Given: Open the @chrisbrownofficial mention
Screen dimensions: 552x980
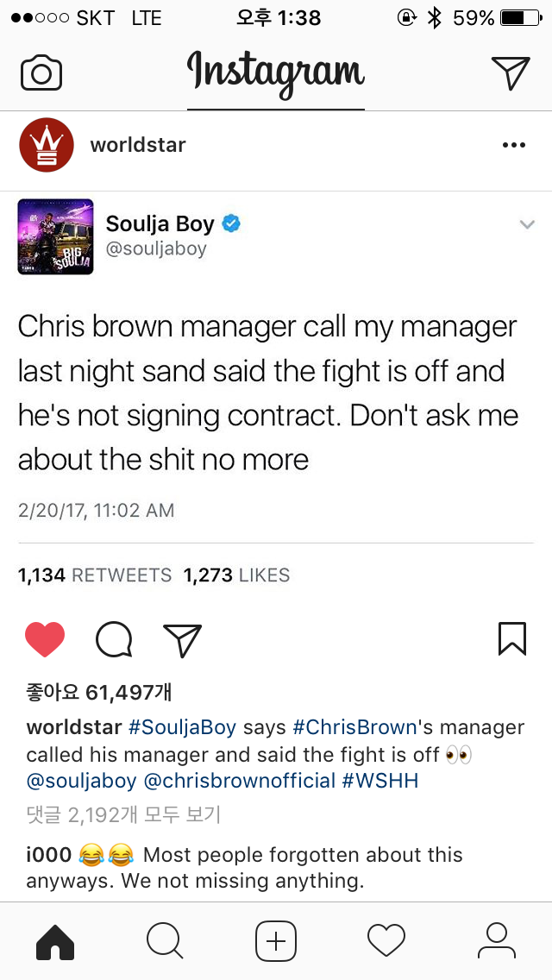Looking at the screenshot, I should [240, 782].
